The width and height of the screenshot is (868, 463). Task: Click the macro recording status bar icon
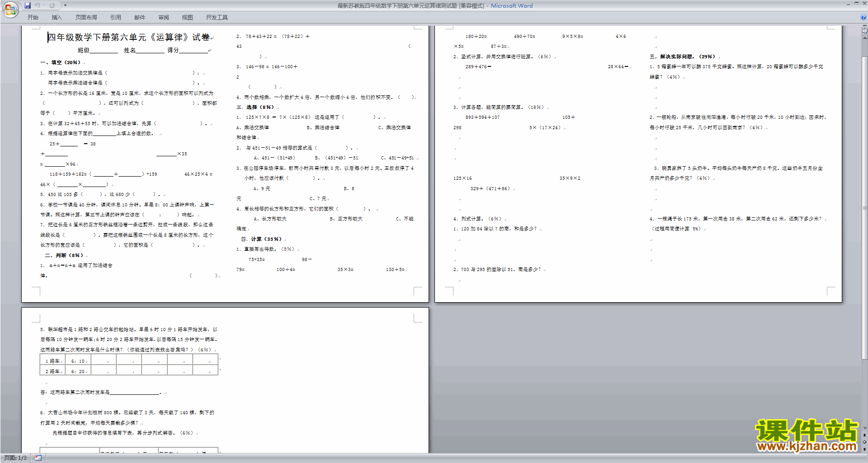tap(38, 458)
